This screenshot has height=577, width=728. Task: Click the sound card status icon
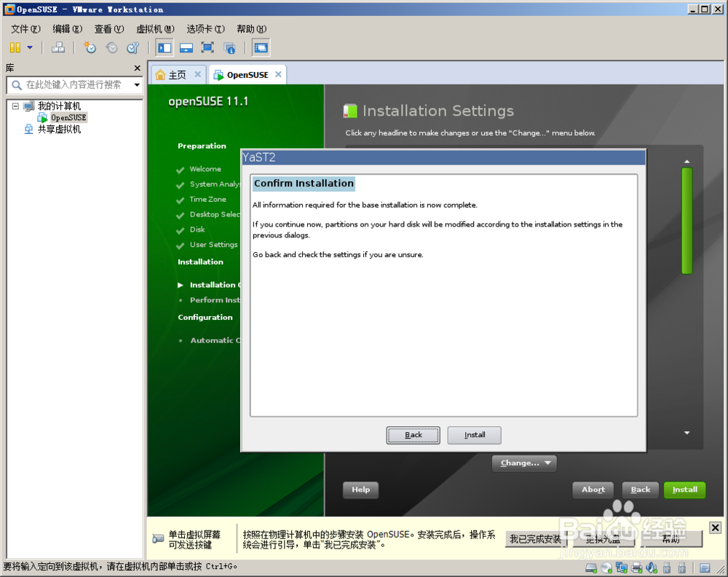[652, 568]
